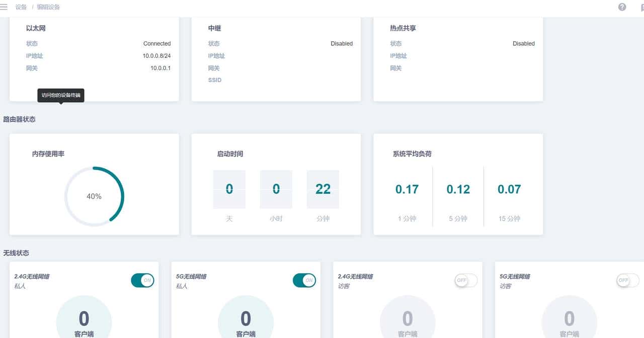Click the Ethernet IP address 10.0.0.8/24
The image size is (644, 338).
pyautogui.click(x=156, y=56)
